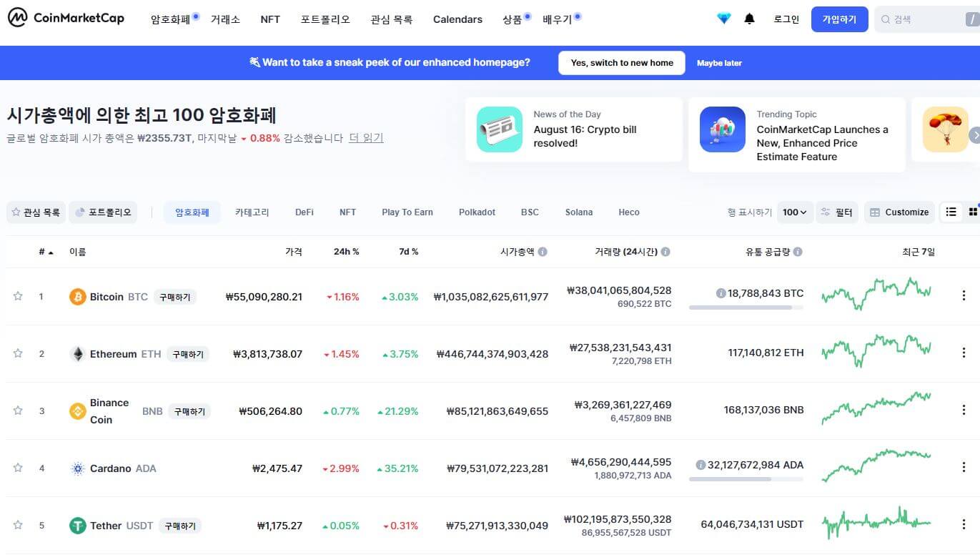Open more options for Bitcoin row
Viewport: 980px width, 560px height.
(964, 295)
